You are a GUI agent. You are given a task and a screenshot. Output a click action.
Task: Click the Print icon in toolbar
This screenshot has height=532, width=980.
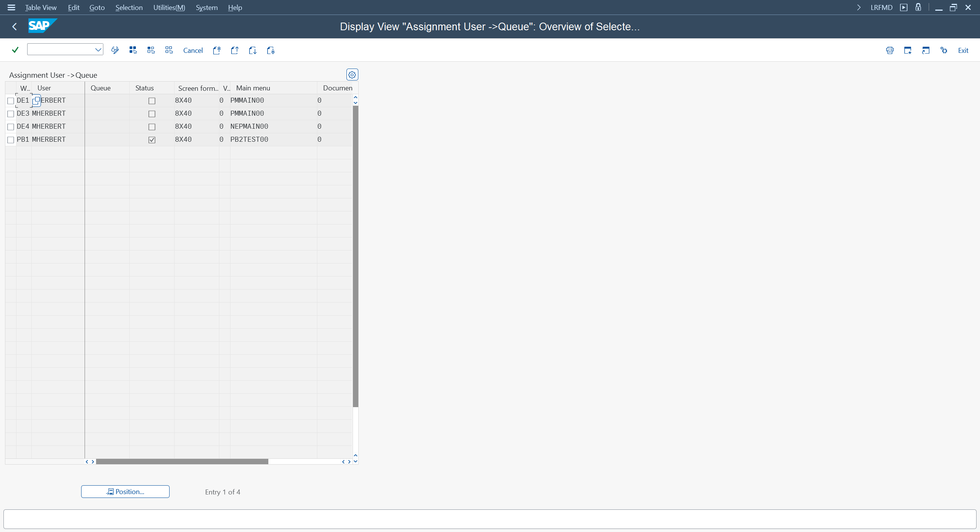pyautogui.click(x=890, y=50)
